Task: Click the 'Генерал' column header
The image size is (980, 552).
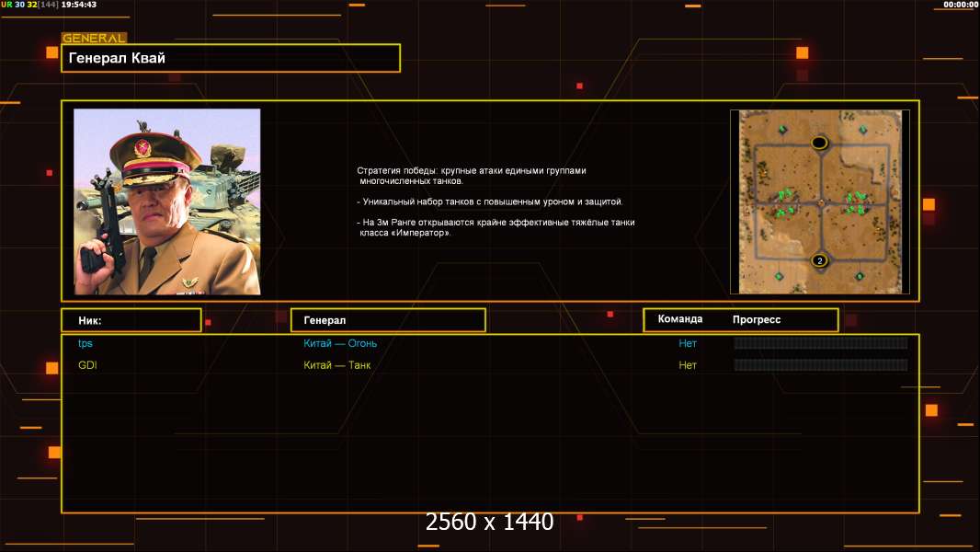Action: tap(388, 320)
